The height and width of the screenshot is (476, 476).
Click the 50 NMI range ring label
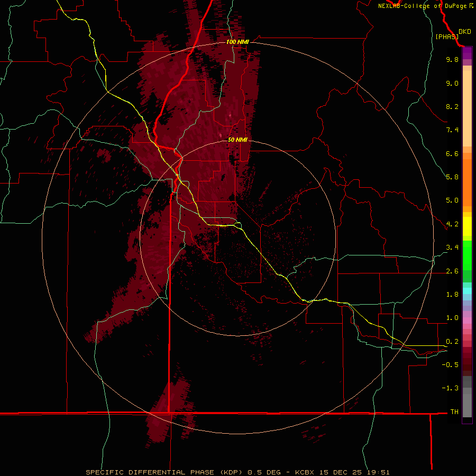click(237, 140)
